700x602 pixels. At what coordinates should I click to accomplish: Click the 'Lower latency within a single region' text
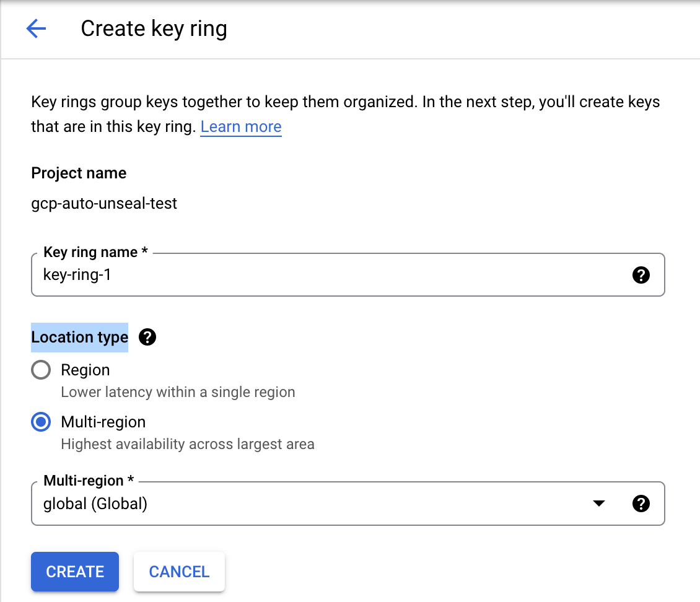tap(178, 392)
